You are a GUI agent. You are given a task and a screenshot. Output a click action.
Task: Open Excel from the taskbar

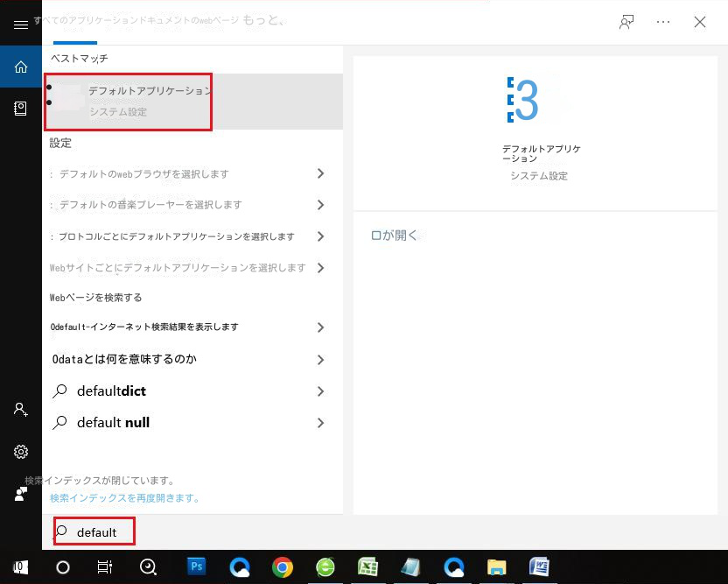point(367,566)
